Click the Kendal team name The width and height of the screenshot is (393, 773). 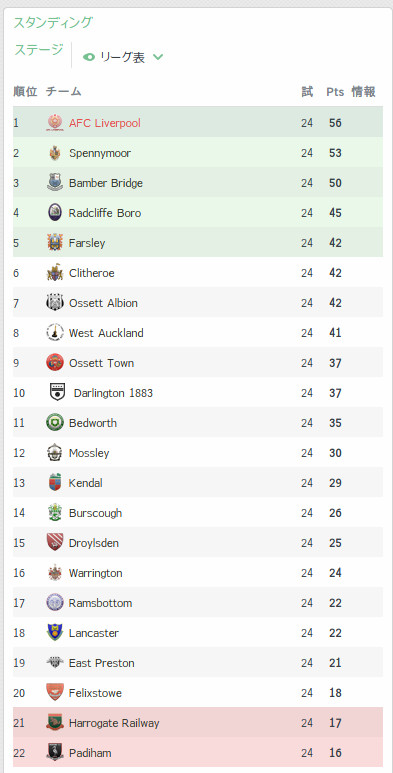(86, 483)
